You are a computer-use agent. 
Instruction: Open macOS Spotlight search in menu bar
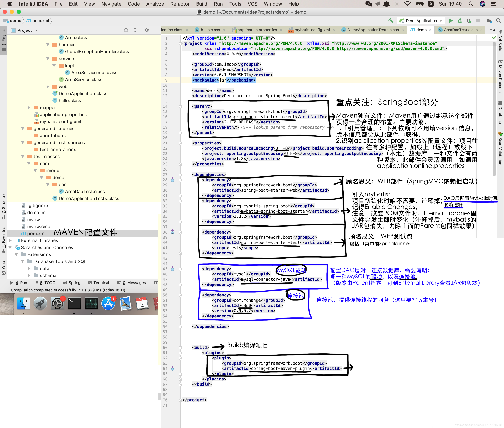click(471, 4)
